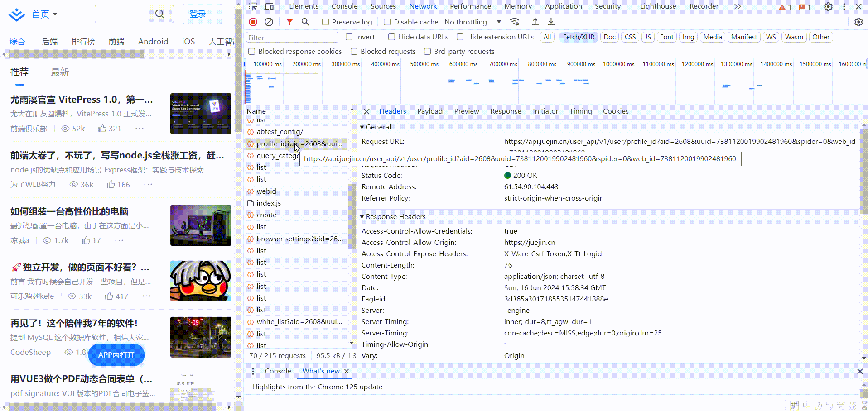Sort requests via Name column arrow
Screen dimensions: 868x411
tap(352, 110)
